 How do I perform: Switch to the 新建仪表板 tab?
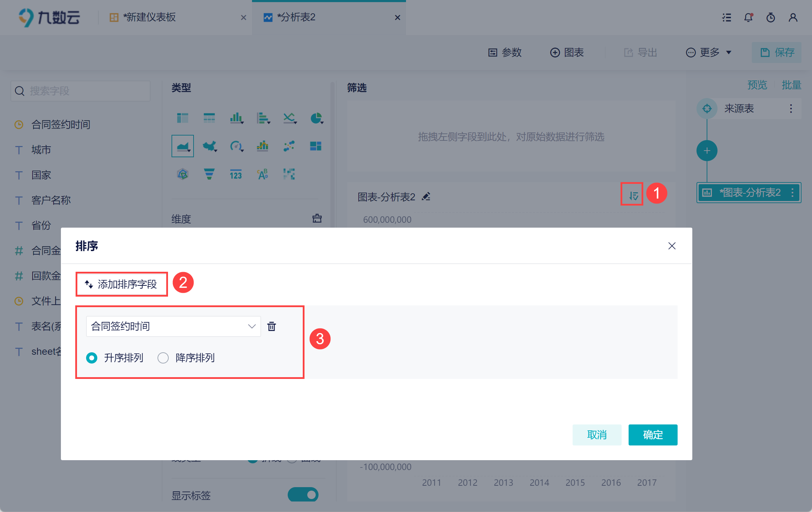pos(149,18)
